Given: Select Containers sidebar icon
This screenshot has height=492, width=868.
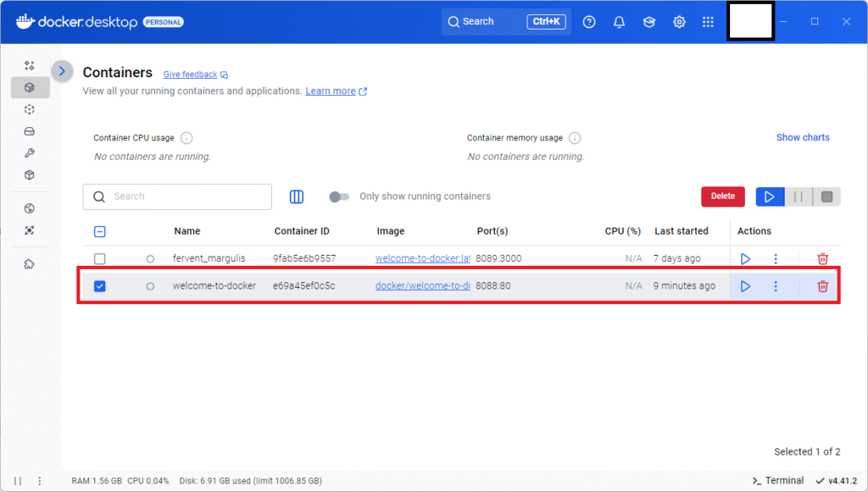Looking at the screenshot, I should [x=30, y=87].
